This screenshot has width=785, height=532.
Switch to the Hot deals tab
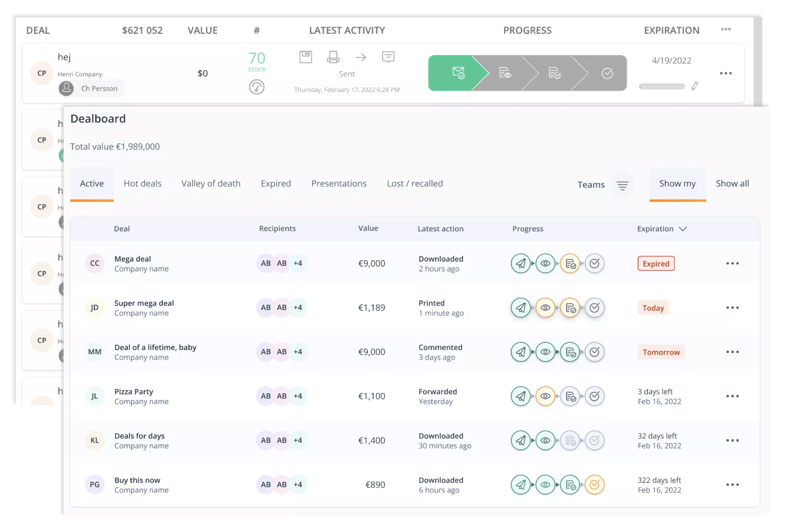click(142, 184)
